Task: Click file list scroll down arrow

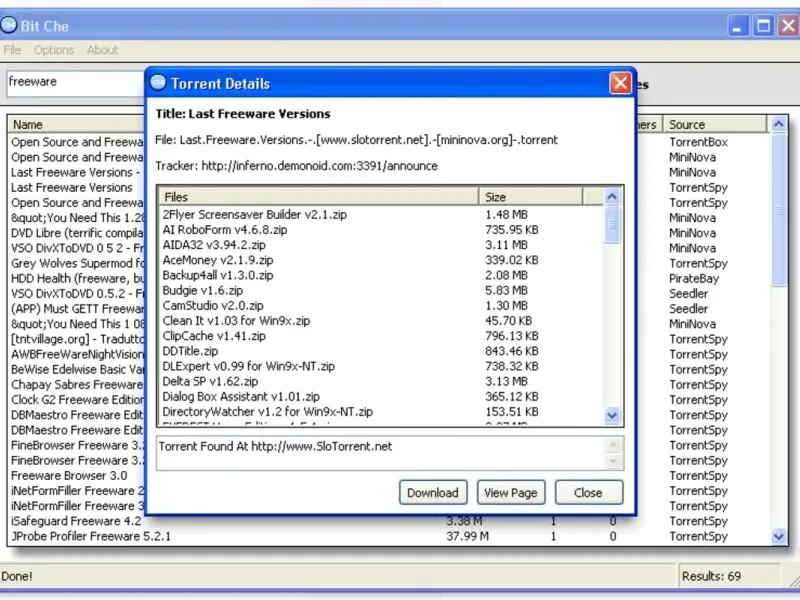Action: pos(612,415)
